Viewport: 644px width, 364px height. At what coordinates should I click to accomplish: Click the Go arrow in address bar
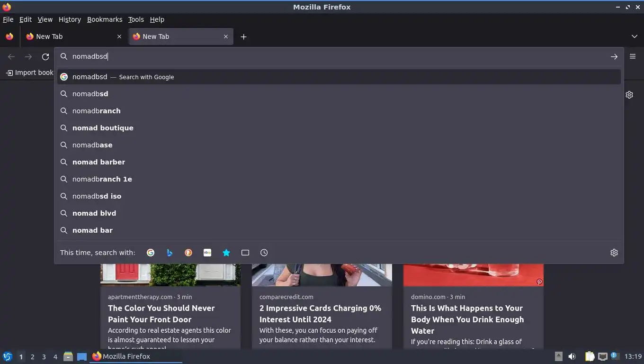[x=614, y=56]
